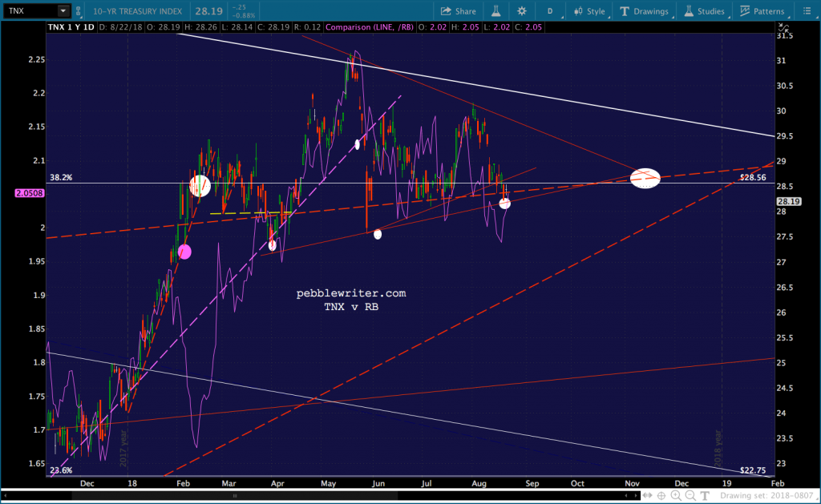Select the TNX v RB annotation text
Image resolution: width=821 pixels, height=504 pixels.
click(x=351, y=307)
